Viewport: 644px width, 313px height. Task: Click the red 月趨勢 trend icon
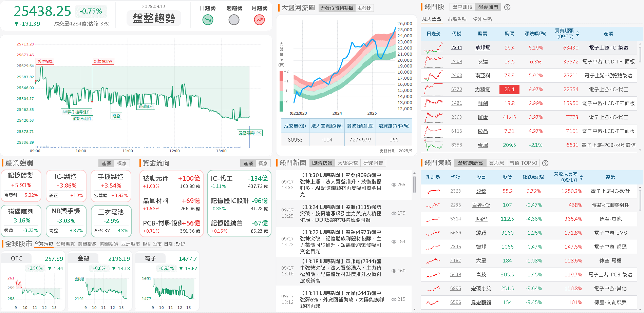pyautogui.click(x=260, y=20)
